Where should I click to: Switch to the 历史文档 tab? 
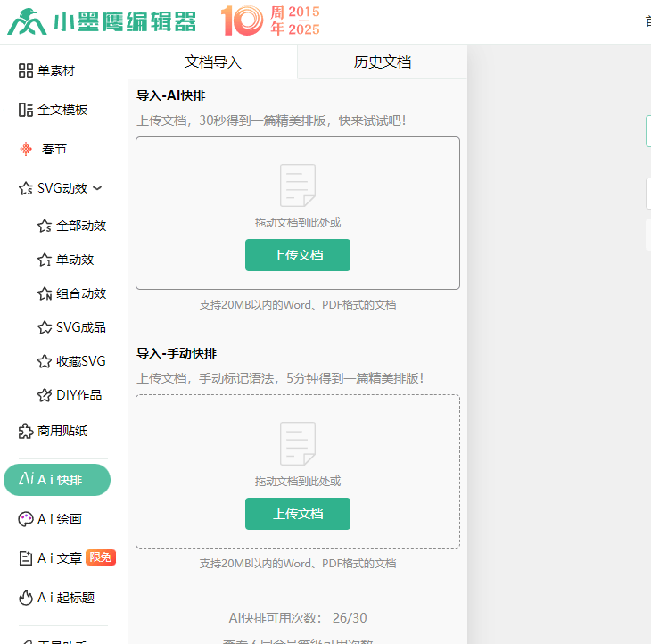pyautogui.click(x=382, y=62)
